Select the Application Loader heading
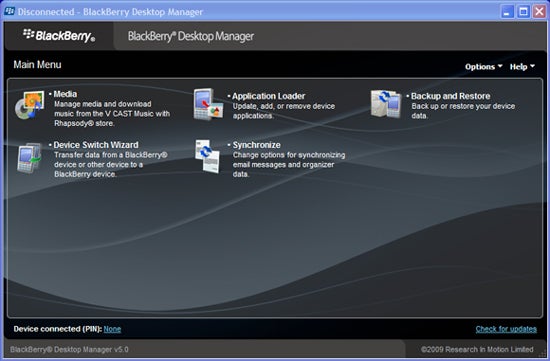The height and width of the screenshot is (361, 550). point(268,96)
